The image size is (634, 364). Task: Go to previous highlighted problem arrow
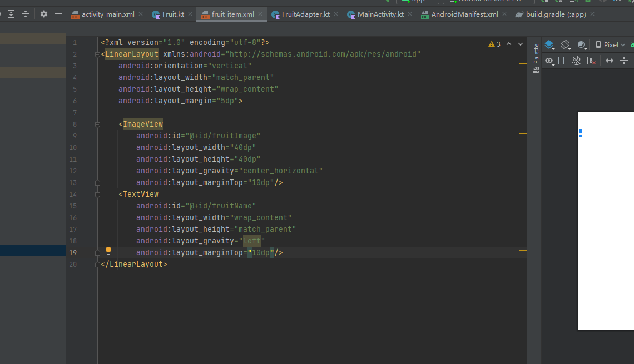509,44
